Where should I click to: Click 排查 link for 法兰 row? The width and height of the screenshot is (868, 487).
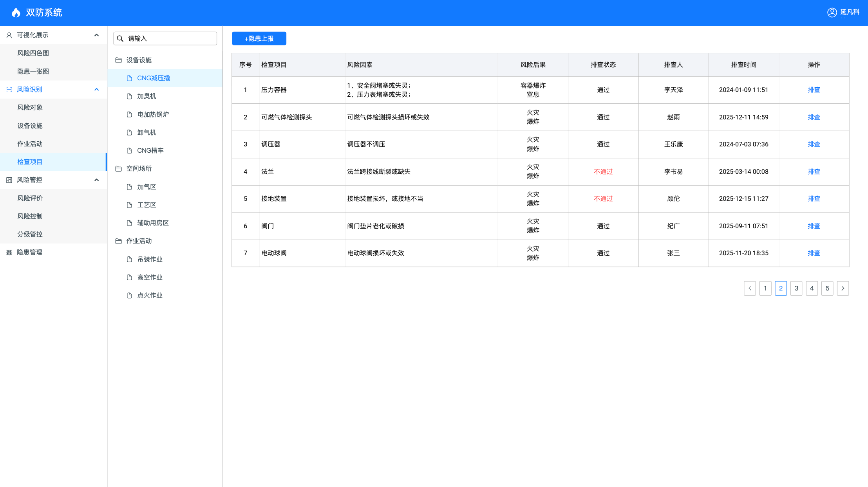[x=814, y=171]
